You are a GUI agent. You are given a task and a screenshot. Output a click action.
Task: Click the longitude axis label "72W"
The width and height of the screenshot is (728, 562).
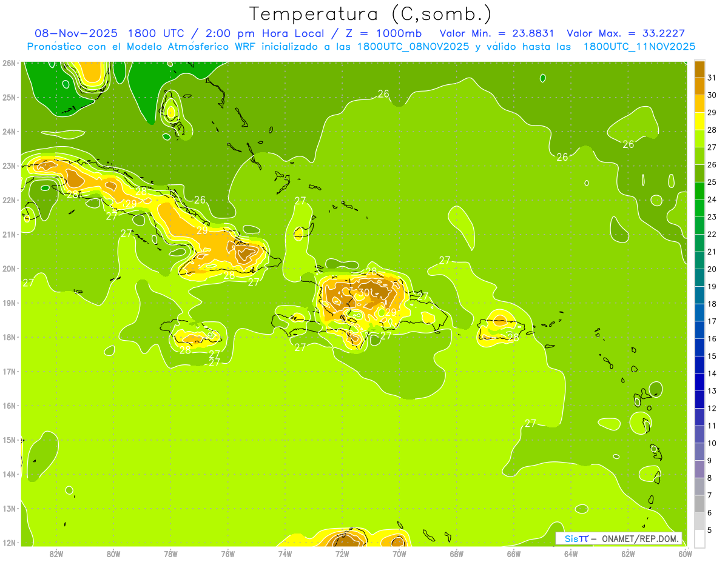342,554
